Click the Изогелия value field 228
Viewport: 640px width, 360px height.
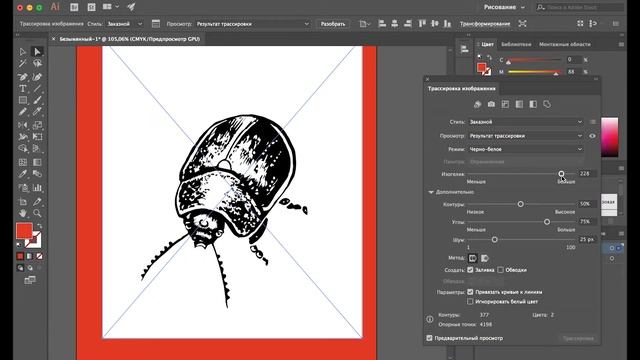pos(587,173)
